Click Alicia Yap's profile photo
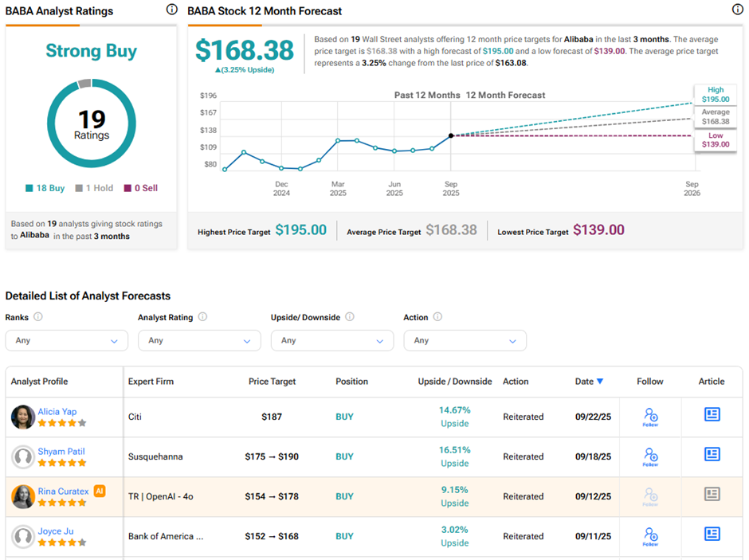This screenshot has width=749, height=560. click(x=23, y=417)
